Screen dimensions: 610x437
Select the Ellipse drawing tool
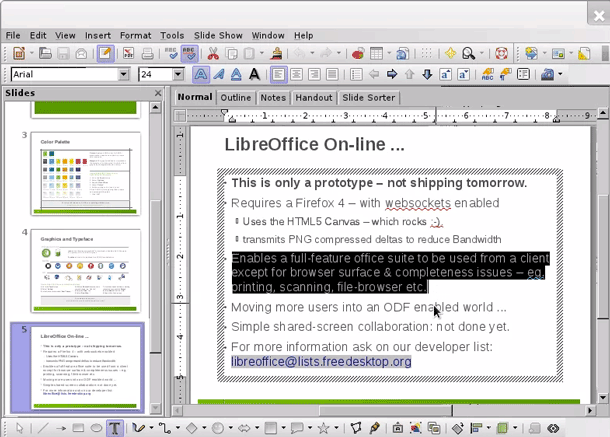96,428
